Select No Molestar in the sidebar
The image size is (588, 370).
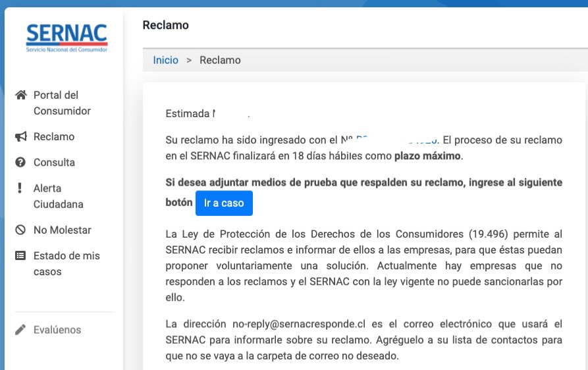63,230
